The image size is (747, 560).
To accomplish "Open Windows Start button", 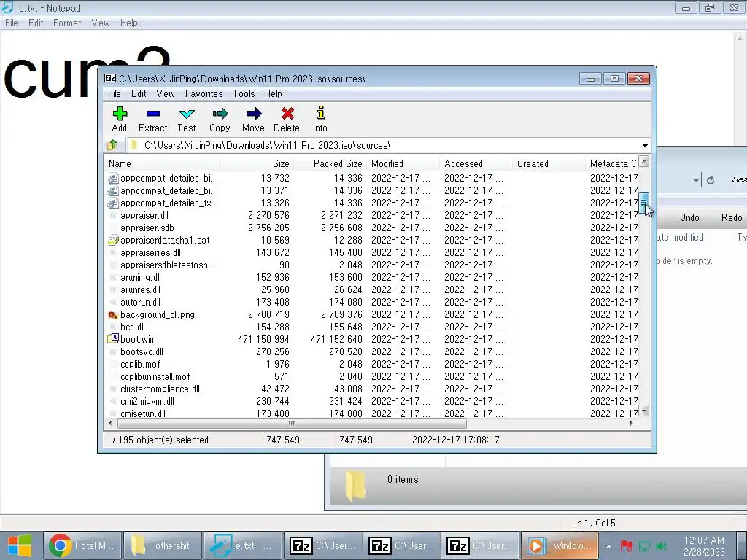I will (20, 545).
